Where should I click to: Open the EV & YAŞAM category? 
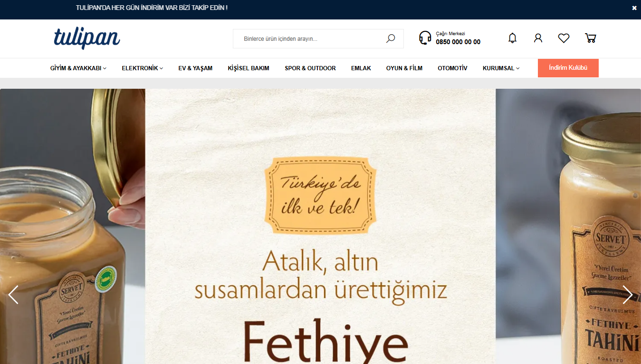coord(195,68)
